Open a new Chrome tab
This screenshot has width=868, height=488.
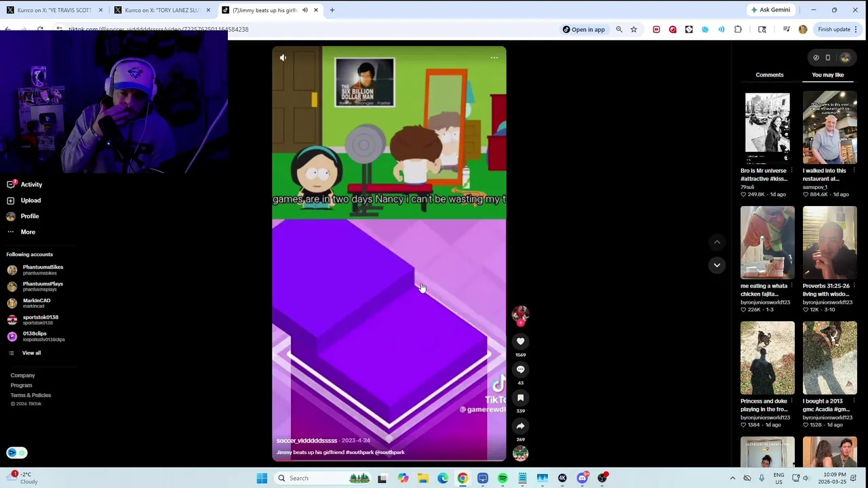click(x=332, y=10)
